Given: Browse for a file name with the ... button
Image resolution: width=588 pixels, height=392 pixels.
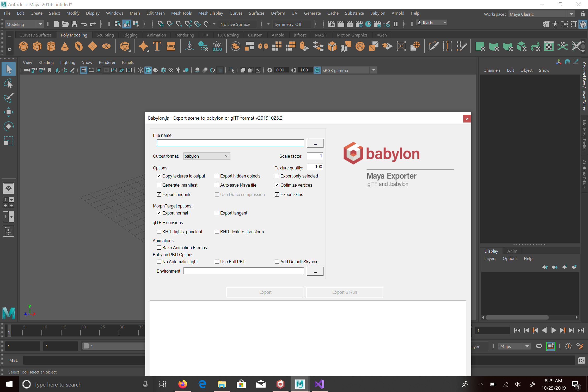Looking at the screenshot, I should pos(315,143).
